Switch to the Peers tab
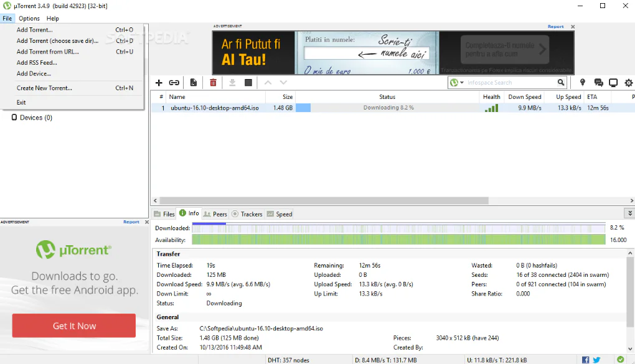The width and height of the screenshot is (635, 364). (215, 214)
